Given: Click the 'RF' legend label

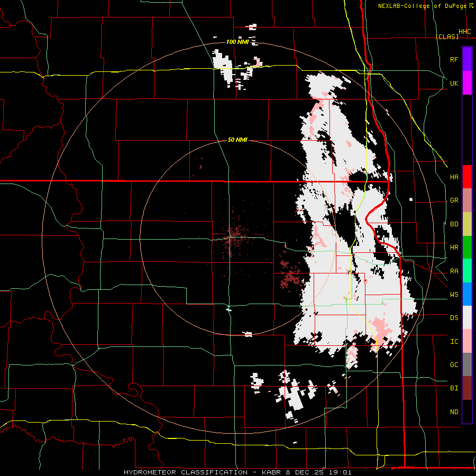Looking at the screenshot, I should 454,59.
